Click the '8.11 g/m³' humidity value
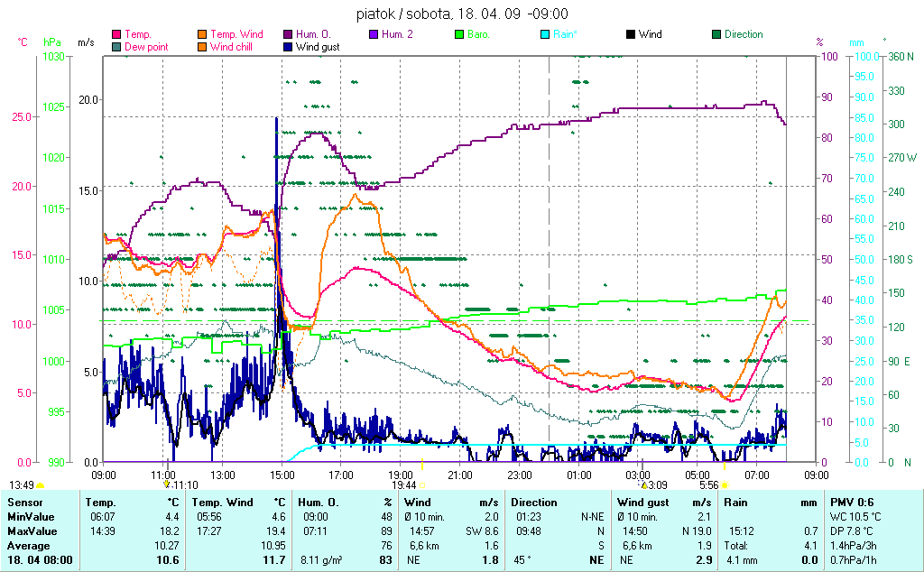 [x=322, y=560]
